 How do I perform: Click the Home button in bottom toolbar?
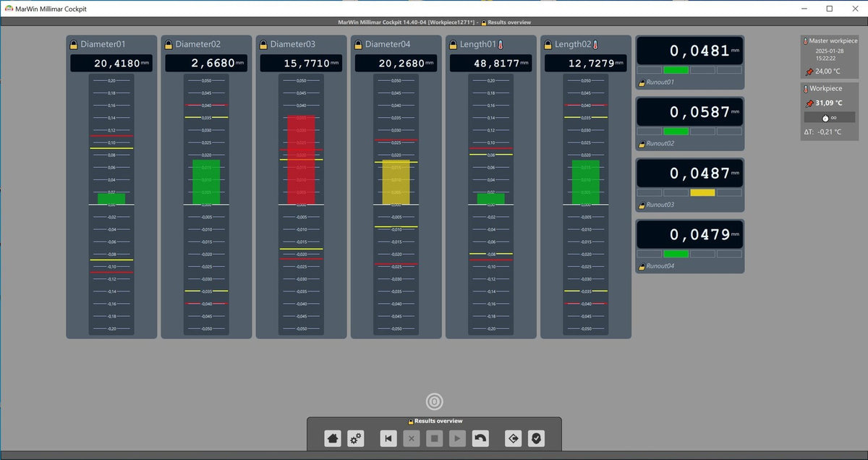(x=333, y=438)
